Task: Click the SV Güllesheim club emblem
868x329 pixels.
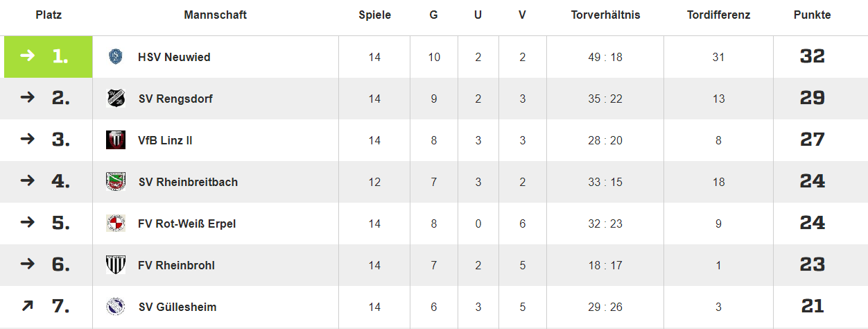Action: click(116, 307)
